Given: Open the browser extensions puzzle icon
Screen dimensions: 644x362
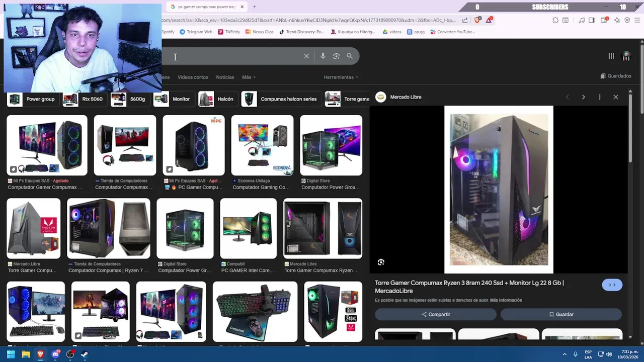Looking at the screenshot, I should coord(555,20).
